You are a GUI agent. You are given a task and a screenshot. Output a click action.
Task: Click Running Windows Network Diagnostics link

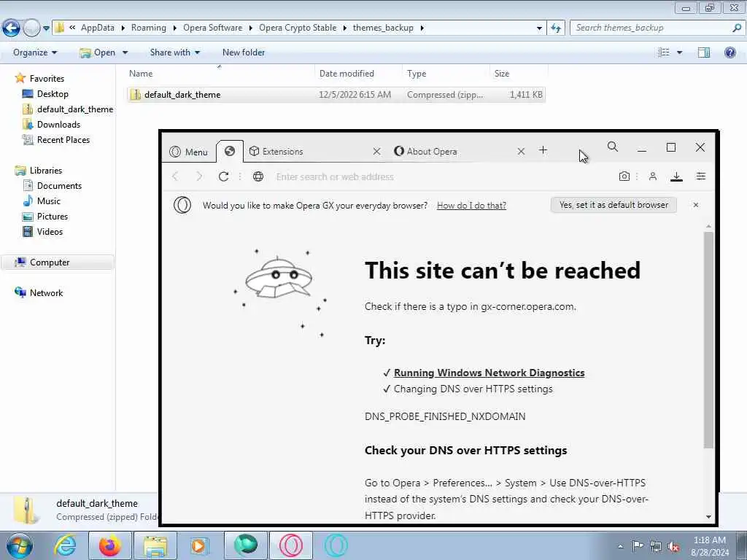[489, 373]
